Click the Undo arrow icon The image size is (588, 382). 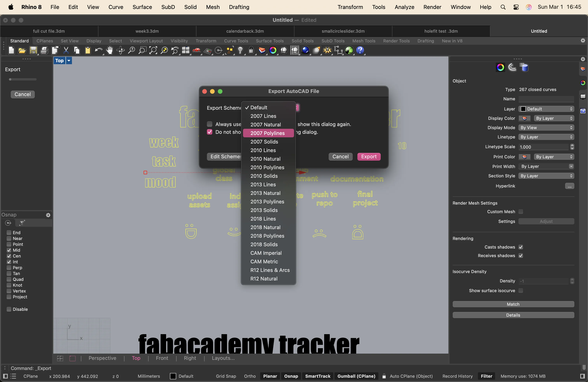pos(99,50)
